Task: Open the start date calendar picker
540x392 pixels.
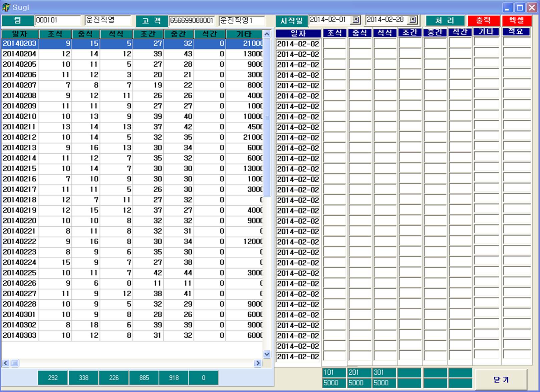Action: tap(356, 20)
